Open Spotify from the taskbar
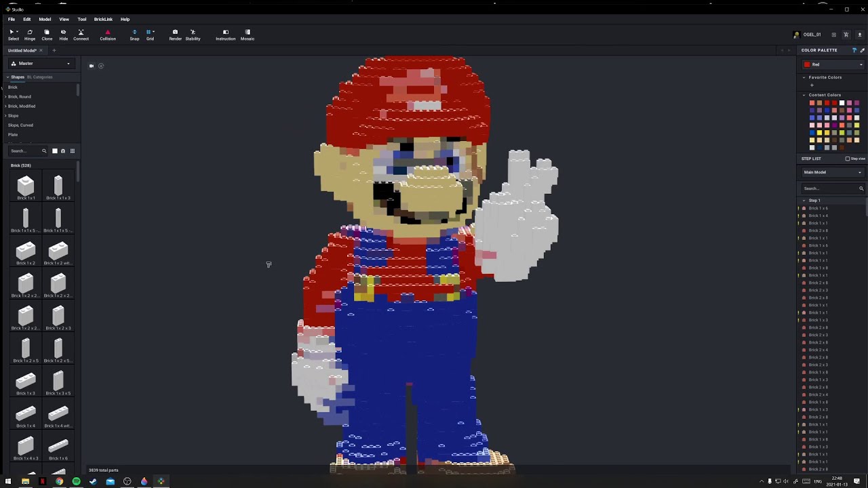Image resolution: width=868 pixels, height=488 pixels. click(x=76, y=481)
